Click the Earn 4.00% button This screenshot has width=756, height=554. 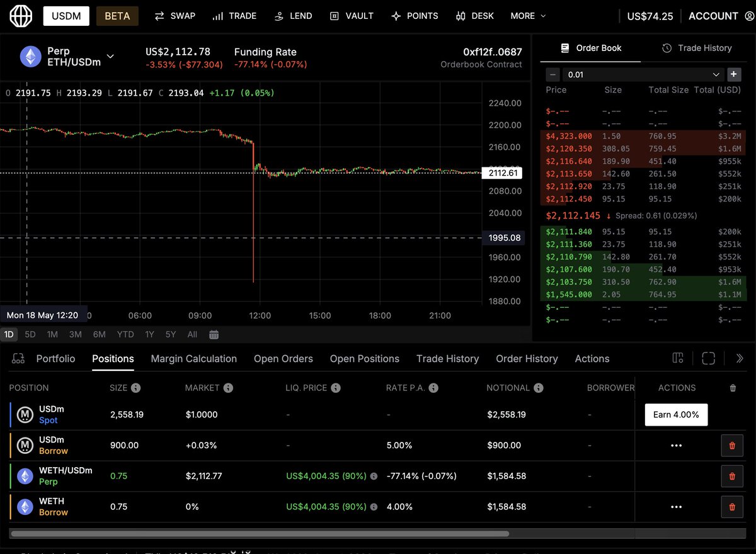pyautogui.click(x=676, y=415)
